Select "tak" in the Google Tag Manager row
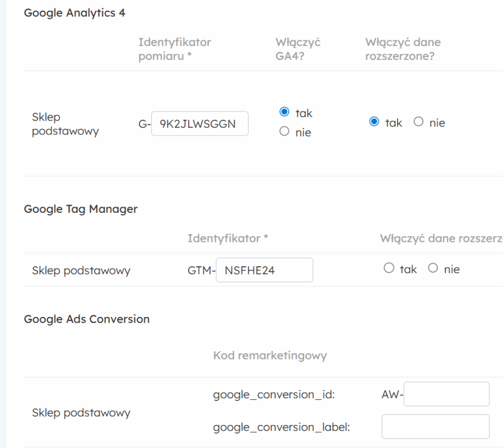503x448 pixels. tap(389, 269)
